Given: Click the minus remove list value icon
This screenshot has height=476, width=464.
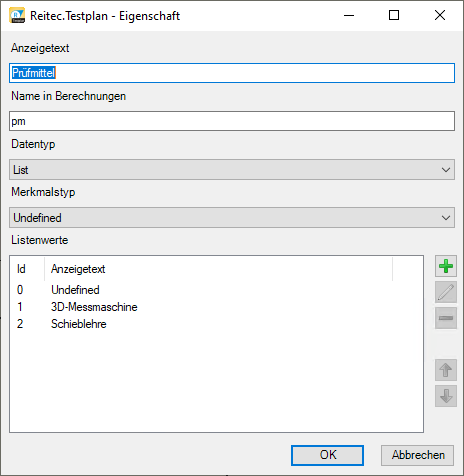Looking at the screenshot, I should point(446,318).
